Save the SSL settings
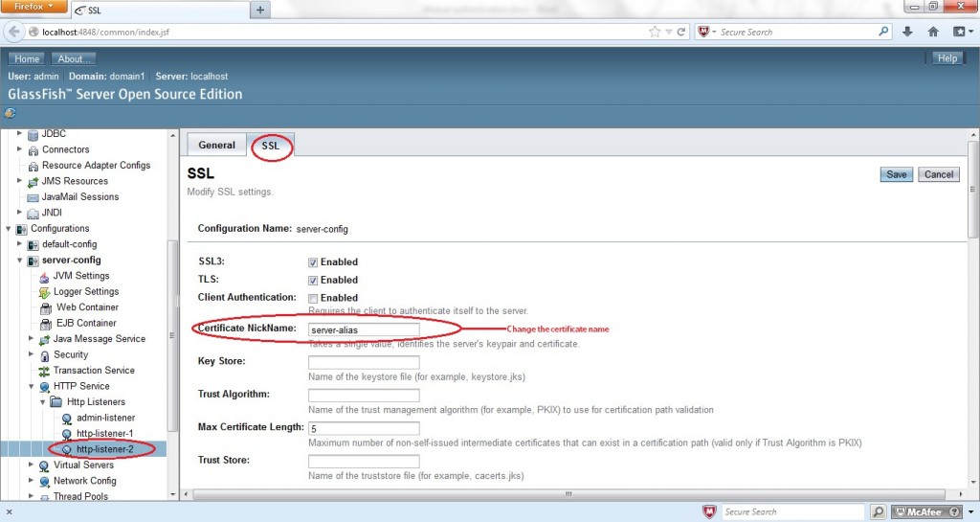This screenshot has width=980, height=522. point(896,174)
